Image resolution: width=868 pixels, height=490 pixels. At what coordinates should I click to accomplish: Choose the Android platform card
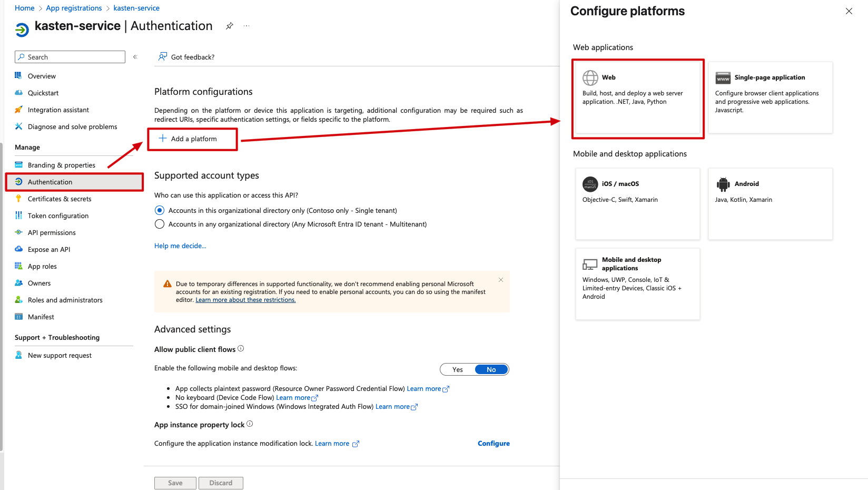click(x=771, y=204)
